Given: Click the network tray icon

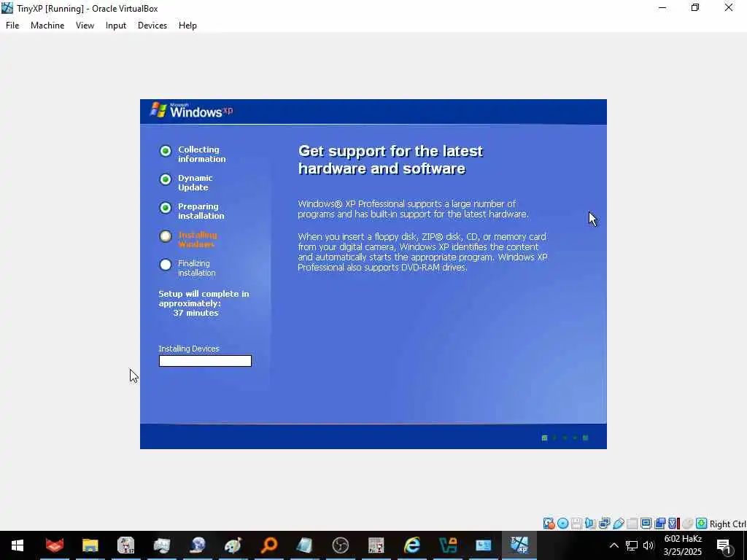Looking at the screenshot, I should (x=632, y=545).
